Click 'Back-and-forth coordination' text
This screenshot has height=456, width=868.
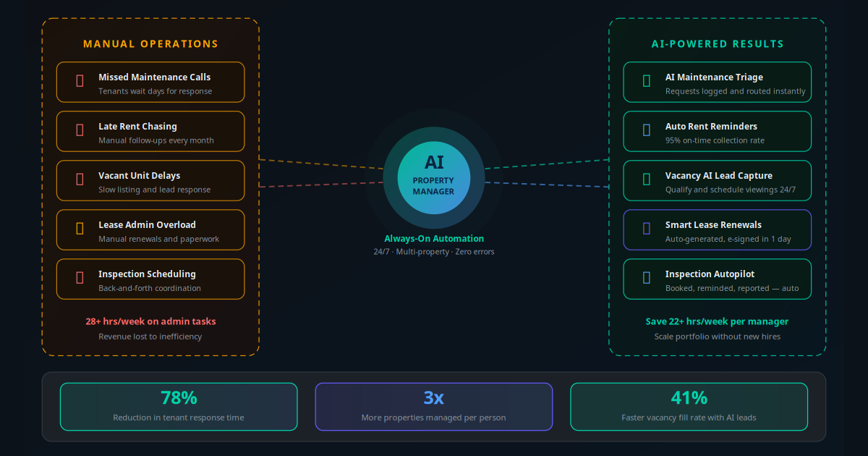[150, 288]
